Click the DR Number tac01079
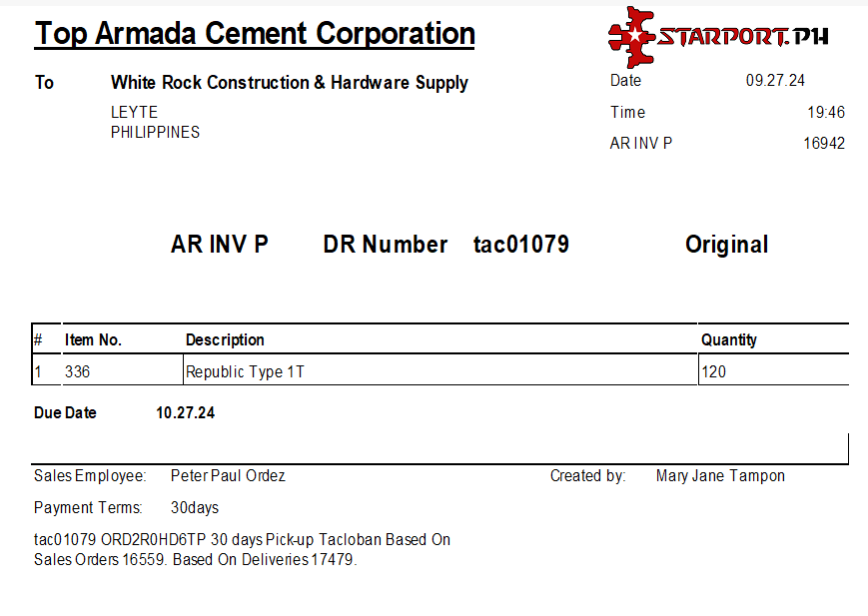The height and width of the screenshot is (616, 868). 520,245
